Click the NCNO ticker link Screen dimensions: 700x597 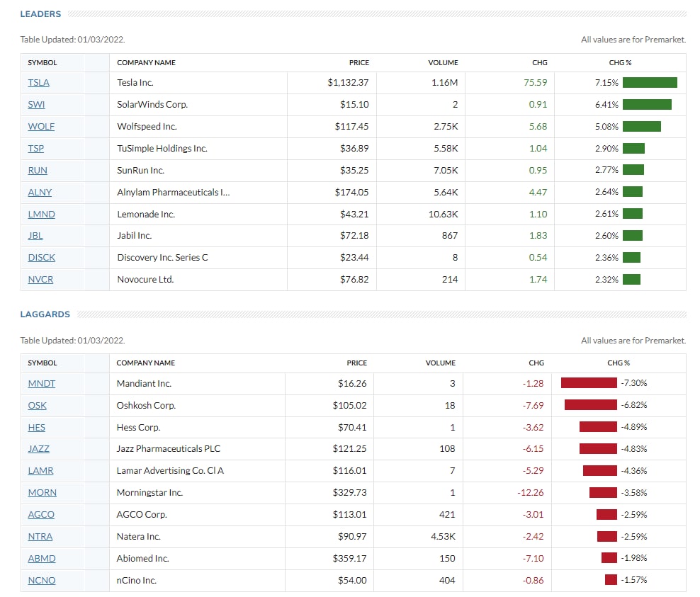point(41,581)
